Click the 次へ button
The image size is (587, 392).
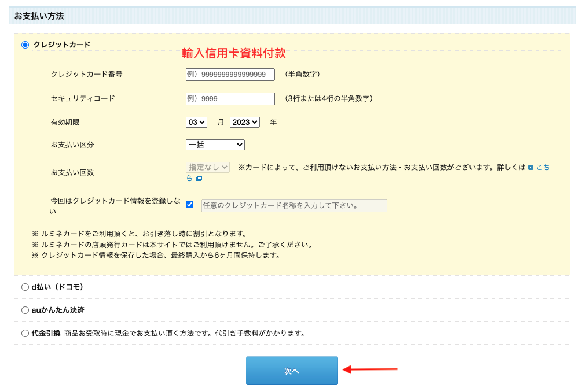point(292,371)
